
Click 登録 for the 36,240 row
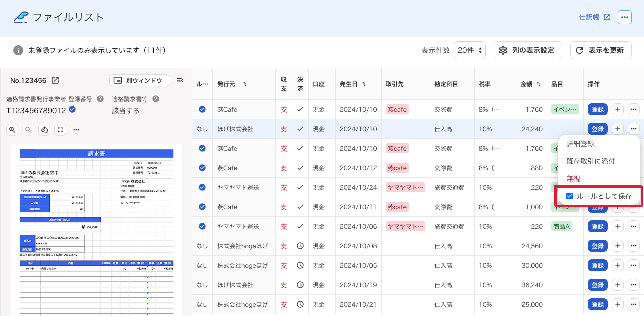(598, 285)
